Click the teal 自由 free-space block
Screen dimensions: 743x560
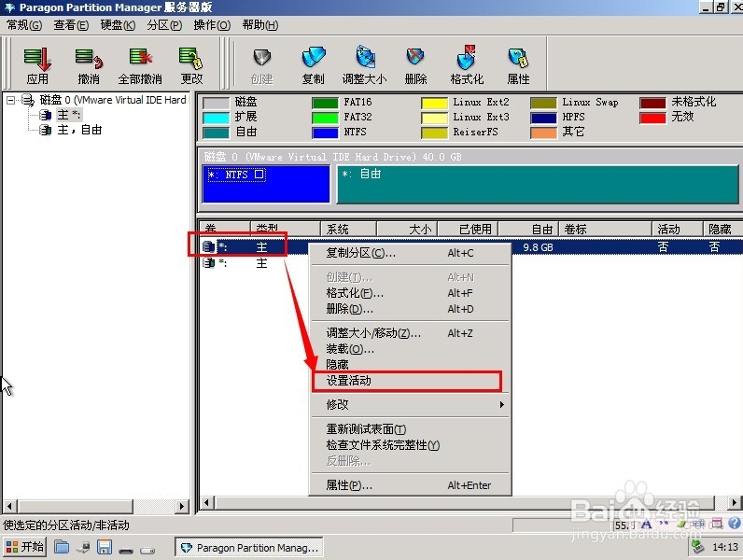coord(538,184)
